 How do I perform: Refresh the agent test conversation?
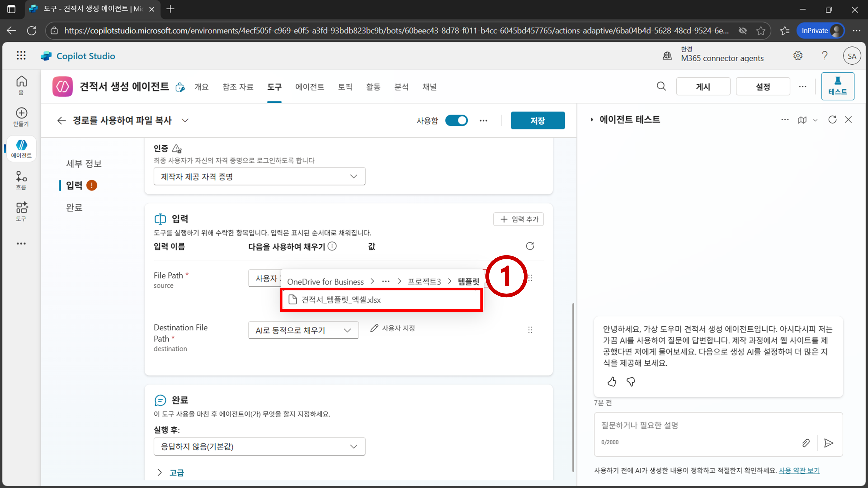coord(832,120)
